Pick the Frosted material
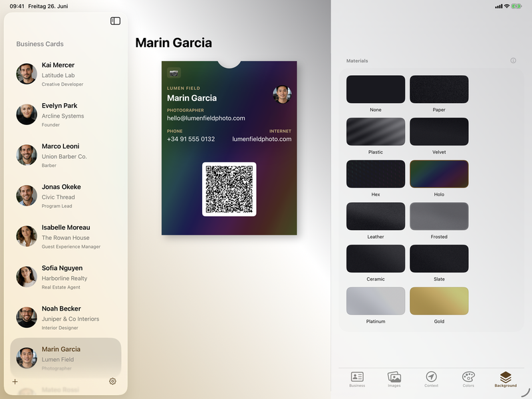This screenshot has height=399, width=532. pyautogui.click(x=439, y=217)
